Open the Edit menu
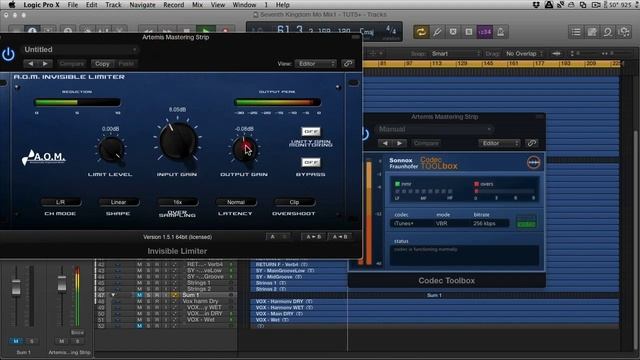This screenshot has height=360, width=640. point(91,5)
